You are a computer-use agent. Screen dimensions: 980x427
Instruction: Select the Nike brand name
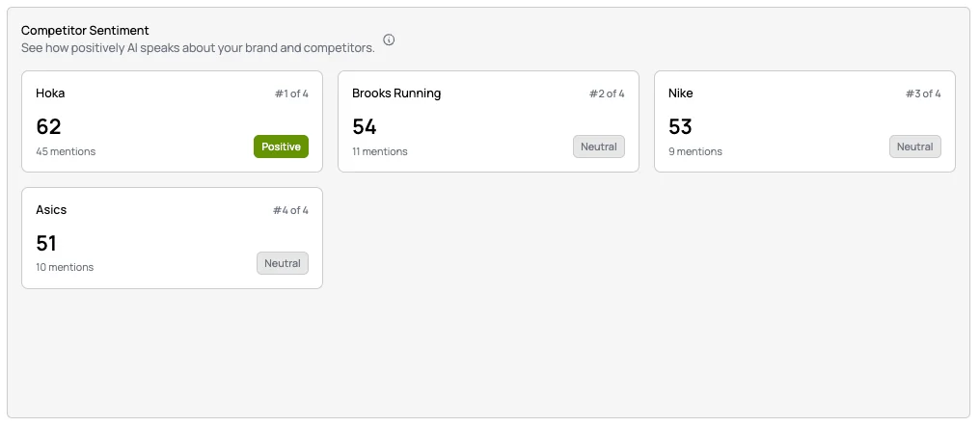(x=681, y=93)
